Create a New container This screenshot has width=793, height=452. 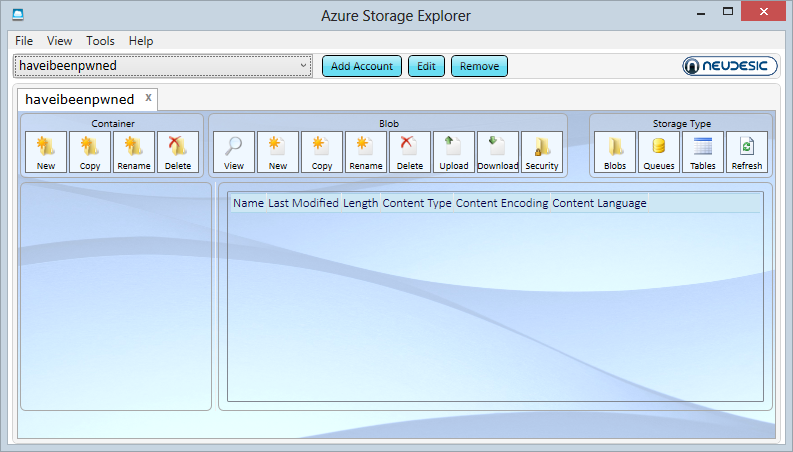46,152
